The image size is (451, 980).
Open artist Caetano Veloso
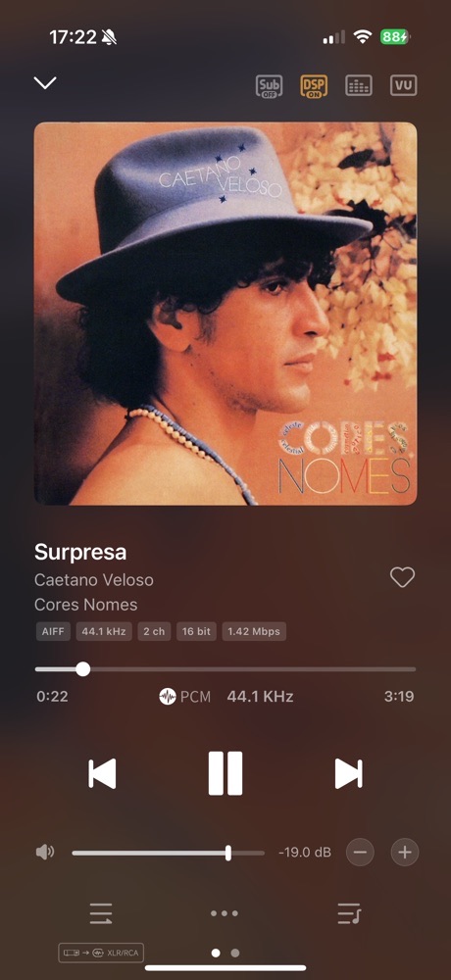94,580
